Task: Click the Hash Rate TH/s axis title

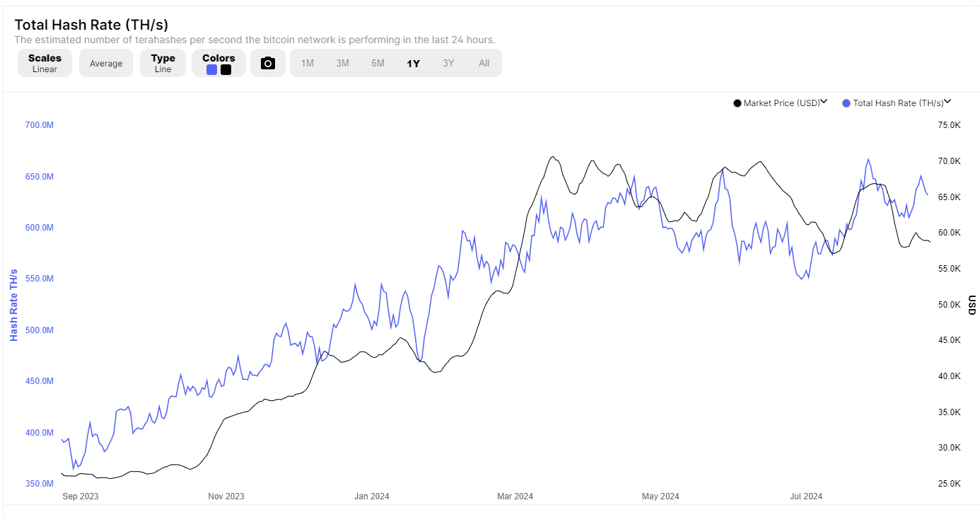Action: 13,304
